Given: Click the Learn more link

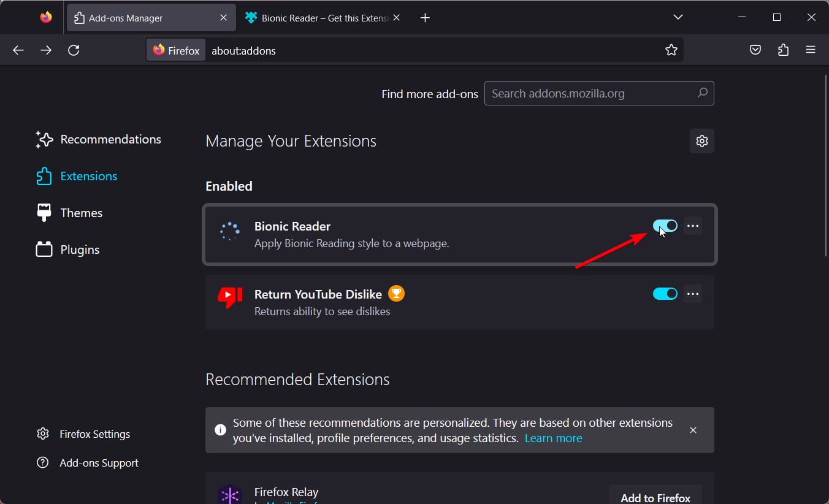Looking at the screenshot, I should point(553,438).
